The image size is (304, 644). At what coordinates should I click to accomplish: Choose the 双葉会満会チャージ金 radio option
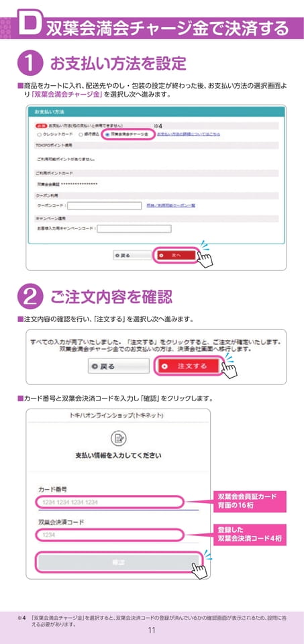(x=107, y=134)
